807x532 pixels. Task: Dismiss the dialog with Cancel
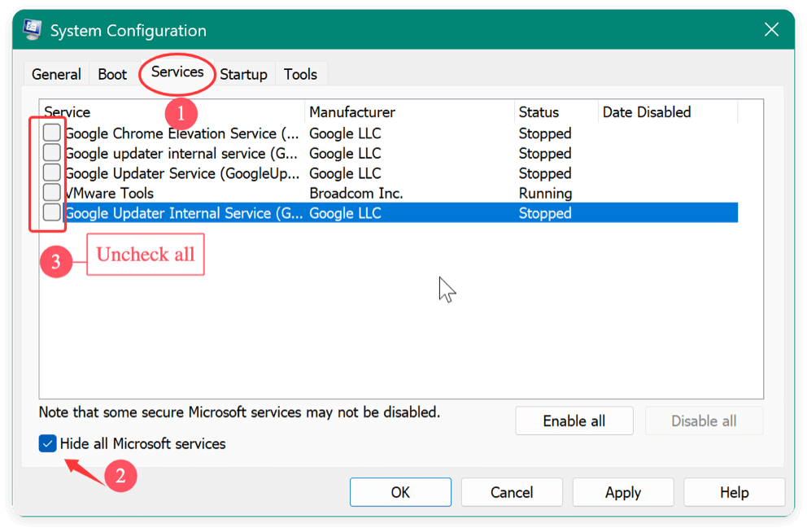pos(511,492)
